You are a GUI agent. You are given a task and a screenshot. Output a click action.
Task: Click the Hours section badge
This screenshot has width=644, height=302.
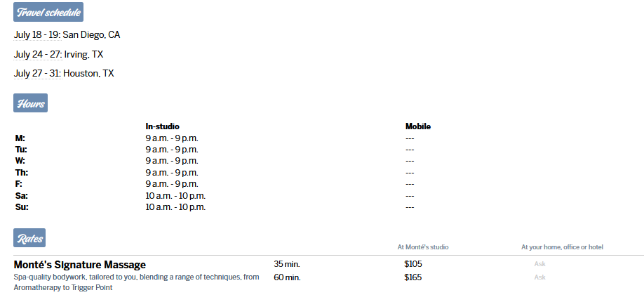click(30, 103)
